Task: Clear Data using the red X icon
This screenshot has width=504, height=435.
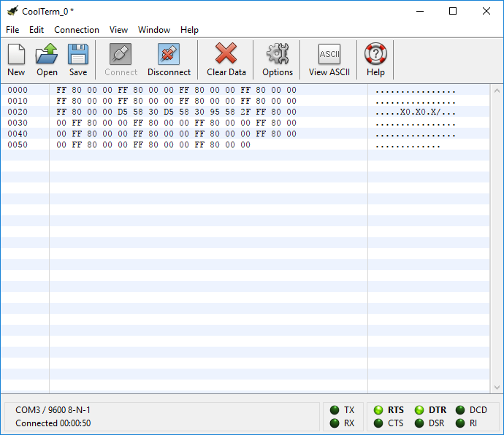Action: click(226, 60)
